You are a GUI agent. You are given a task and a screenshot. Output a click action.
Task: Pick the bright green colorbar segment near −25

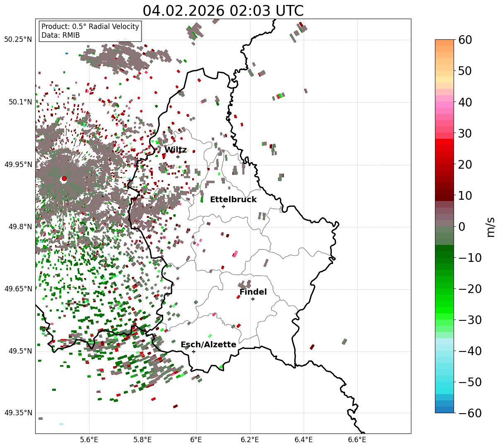pyautogui.click(x=444, y=304)
